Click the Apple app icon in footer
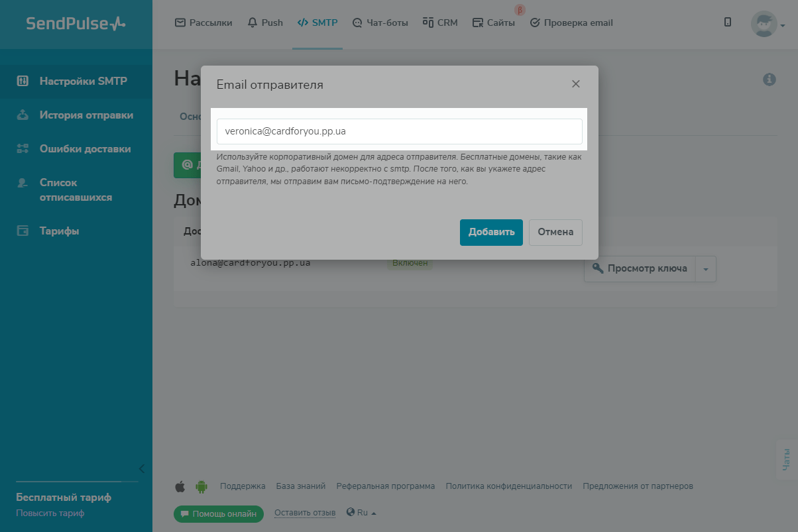 (x=180, y=487)
